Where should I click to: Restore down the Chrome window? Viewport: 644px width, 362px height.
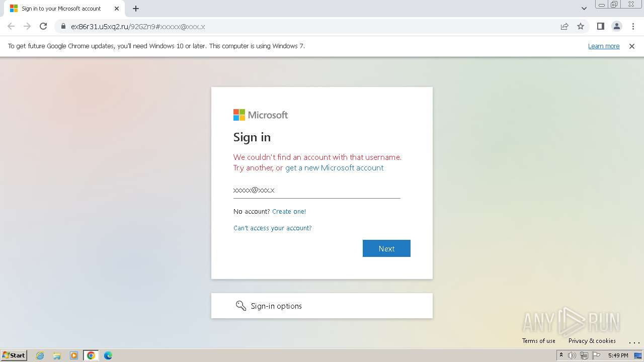[614, 5]
